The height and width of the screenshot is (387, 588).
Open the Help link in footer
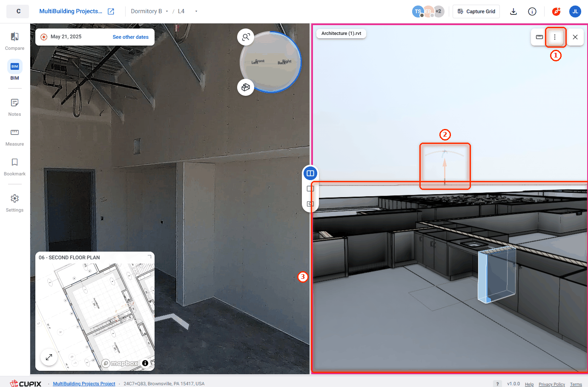[x=529, y=384]
